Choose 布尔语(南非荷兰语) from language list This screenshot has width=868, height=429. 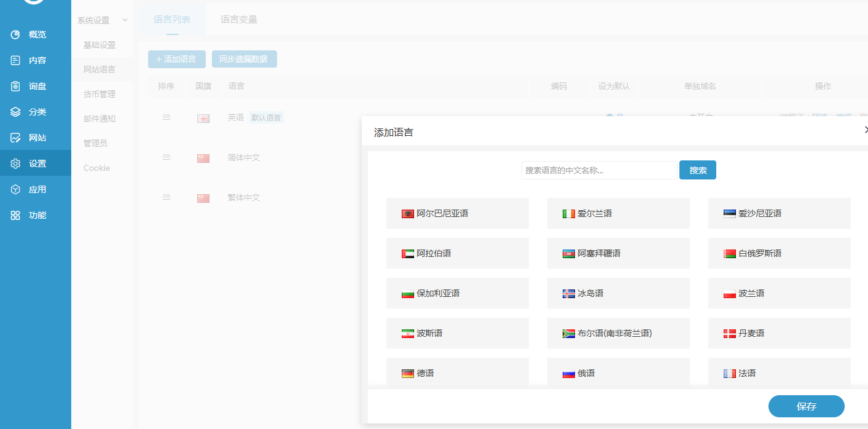pos(618,333)
